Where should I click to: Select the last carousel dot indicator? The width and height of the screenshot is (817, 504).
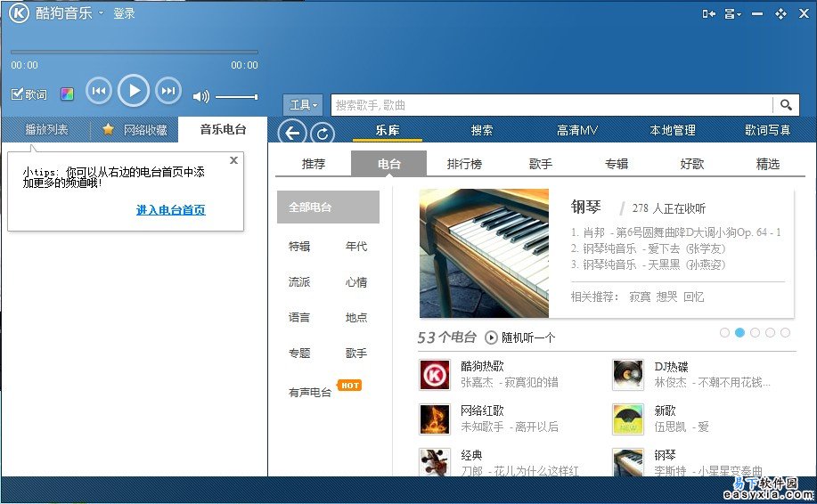[x=785, y=332]
